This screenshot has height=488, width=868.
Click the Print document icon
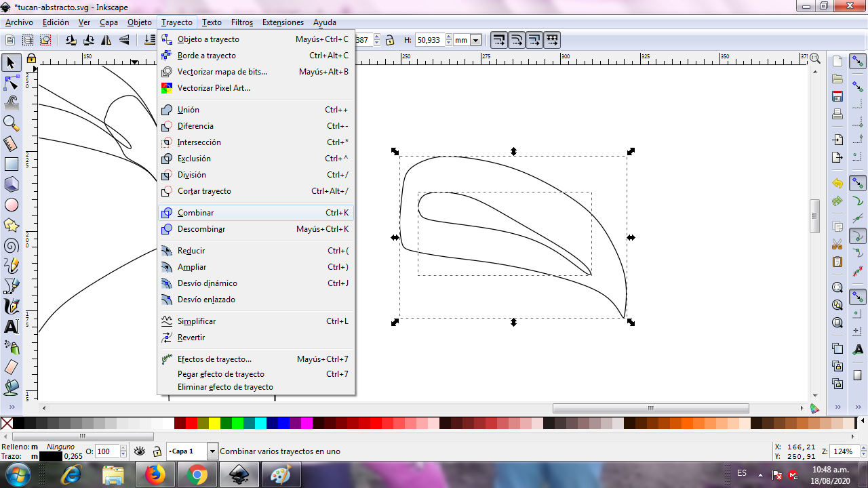point(837,114)
